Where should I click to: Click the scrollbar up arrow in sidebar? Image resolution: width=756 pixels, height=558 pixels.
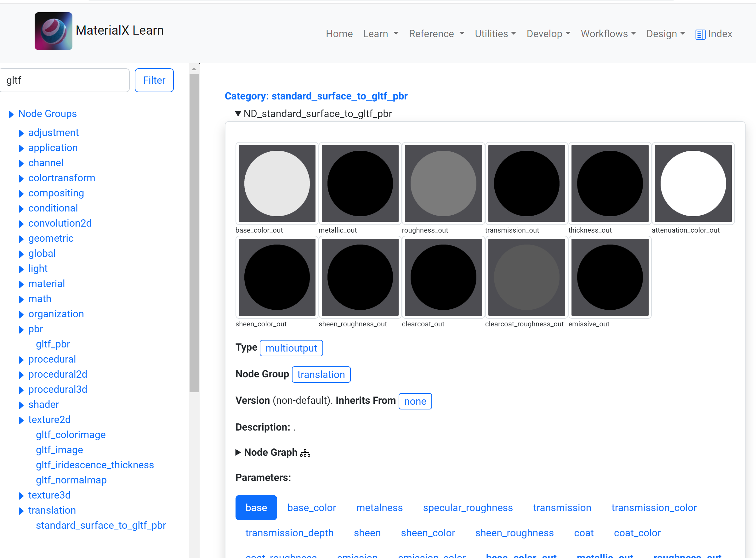click(x=194, y=69)
